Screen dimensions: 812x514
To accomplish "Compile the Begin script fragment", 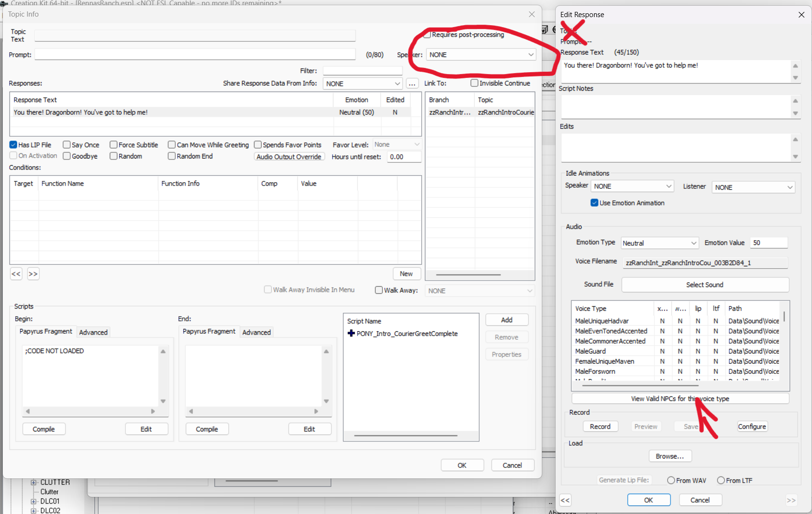I will 44,429.
